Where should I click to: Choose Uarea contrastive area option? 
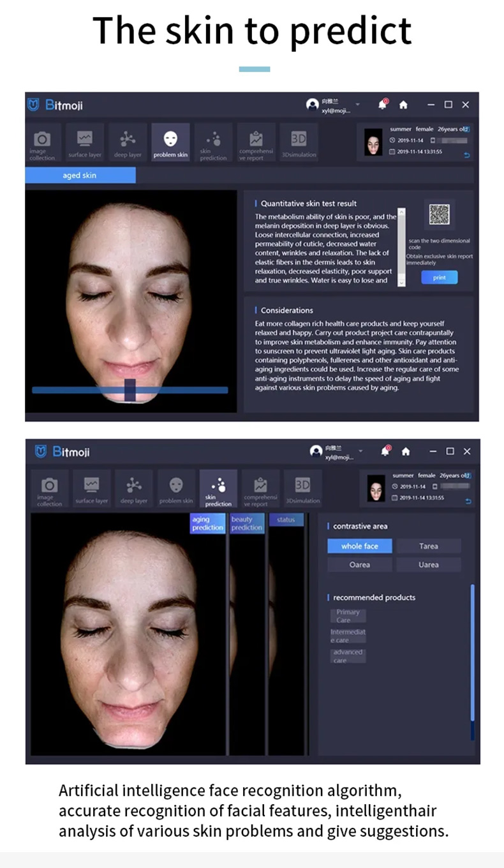tap(428, 565)
